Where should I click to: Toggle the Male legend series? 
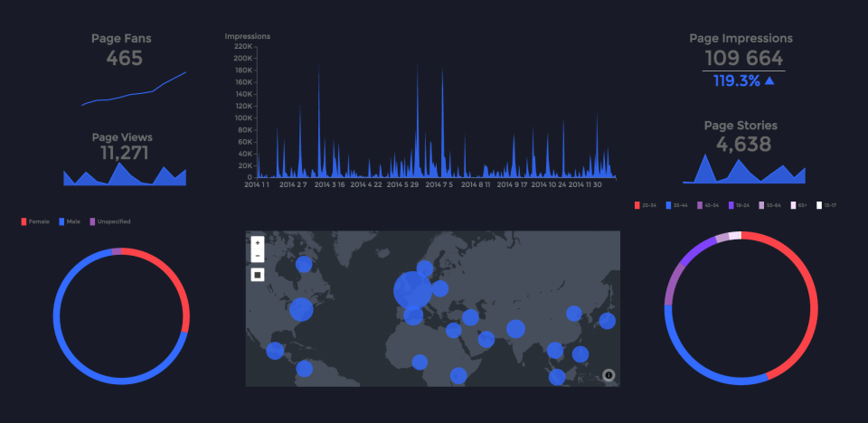(70, 221)
